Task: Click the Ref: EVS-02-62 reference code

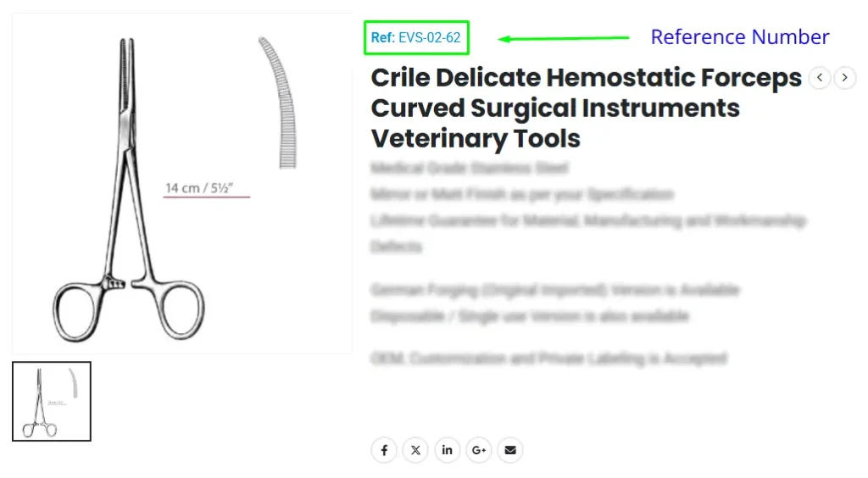Action: click(x=416, y=38)
